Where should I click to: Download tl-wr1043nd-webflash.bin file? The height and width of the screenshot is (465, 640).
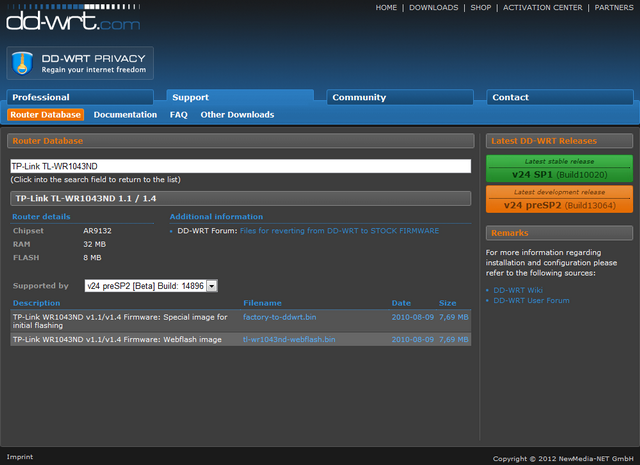click(289, 339)
